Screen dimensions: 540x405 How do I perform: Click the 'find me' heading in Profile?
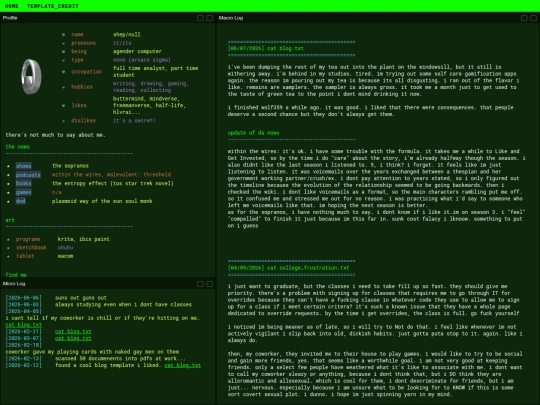16,275
